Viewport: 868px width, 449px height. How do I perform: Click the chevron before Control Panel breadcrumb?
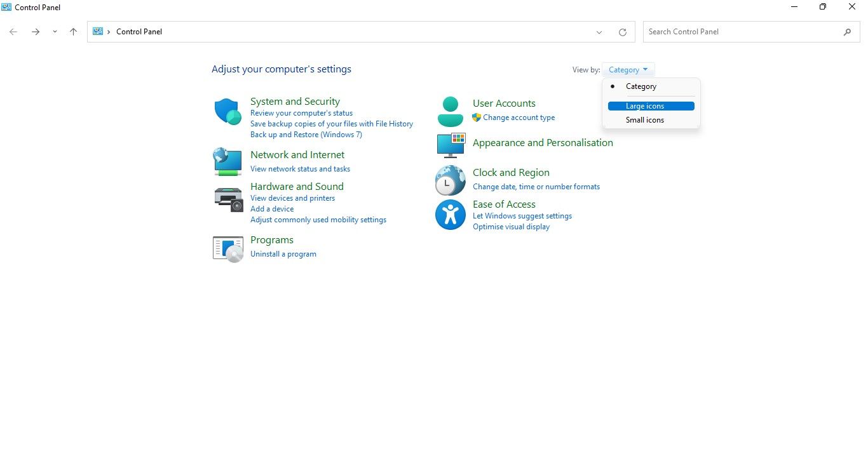(109, 32)
